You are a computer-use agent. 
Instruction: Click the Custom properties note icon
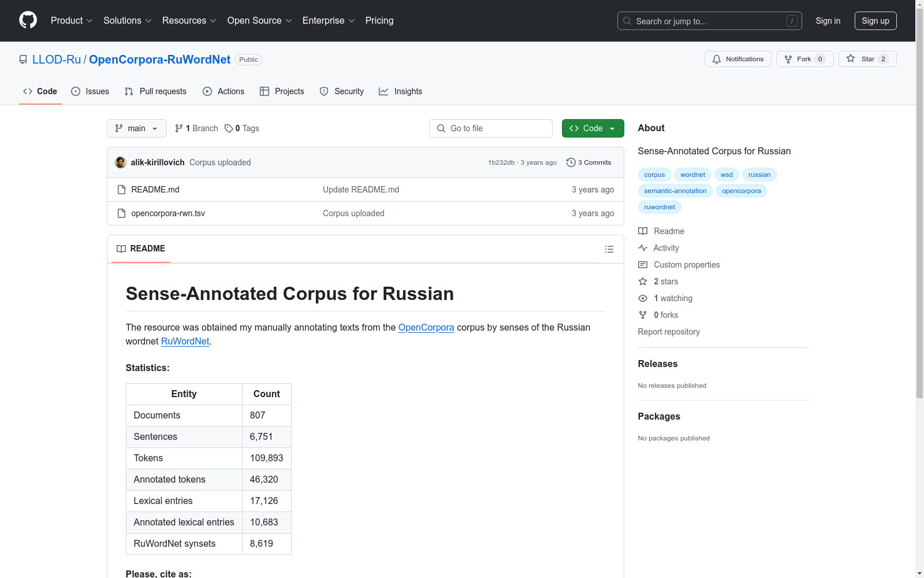(x=643, y=265)
